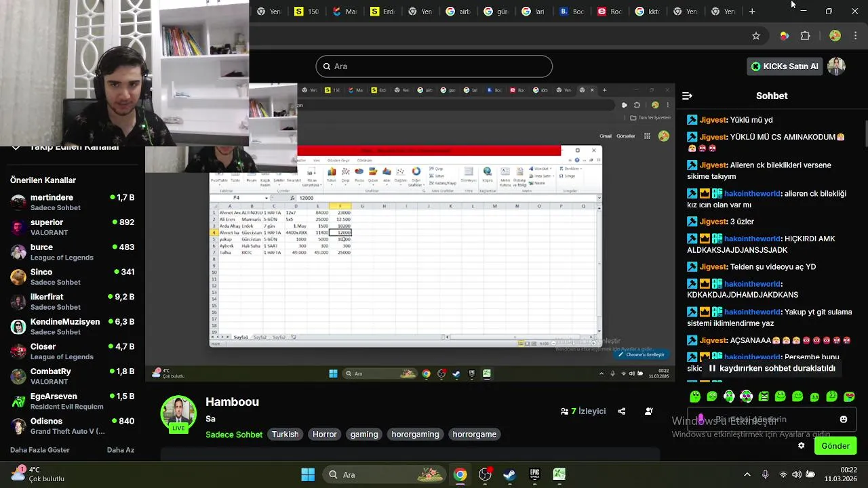Open the Sinco channel
The image size is (868, 488).
coord(73,277)
